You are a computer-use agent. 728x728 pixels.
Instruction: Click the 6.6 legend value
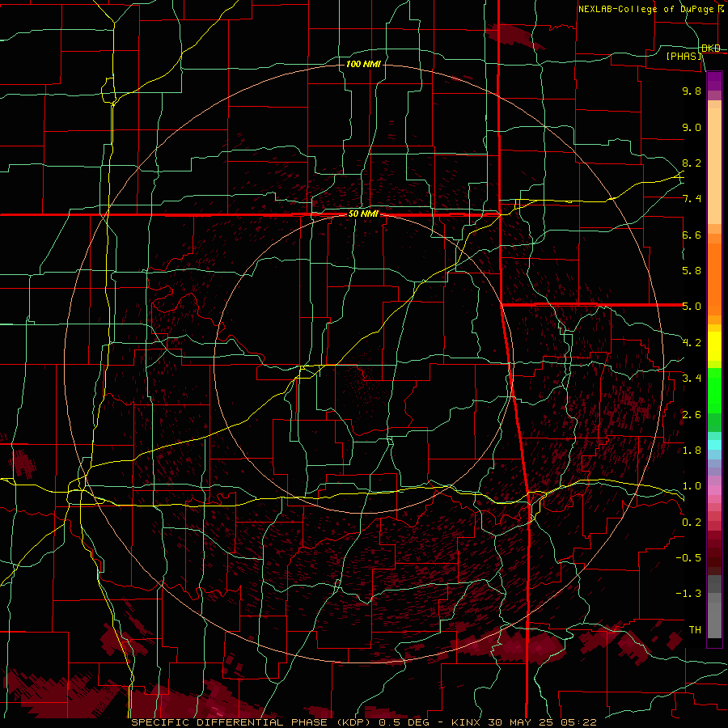click(692, 235)
